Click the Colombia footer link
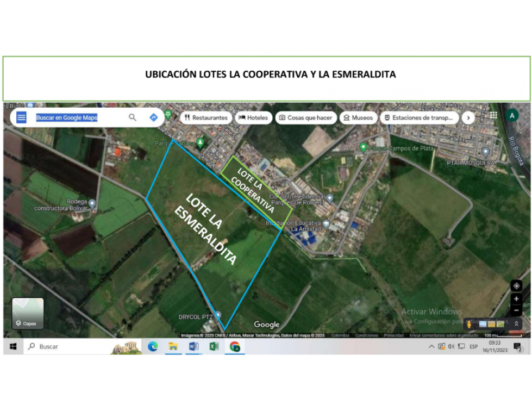The width and height of the screenshot is (532, 399). 340,335
